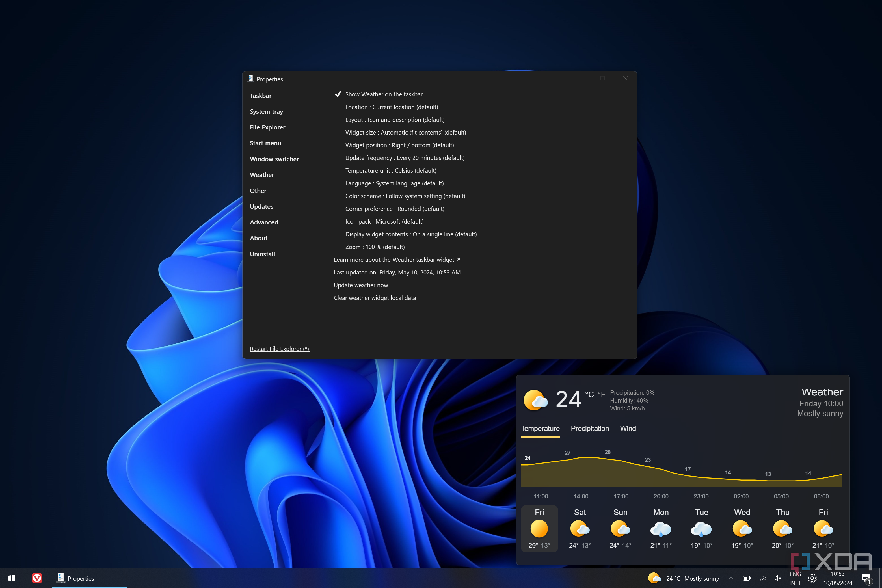Click the Update weather now link
Image resolution: width=882 pixels, height=588 pixels.
pos(361,285)
